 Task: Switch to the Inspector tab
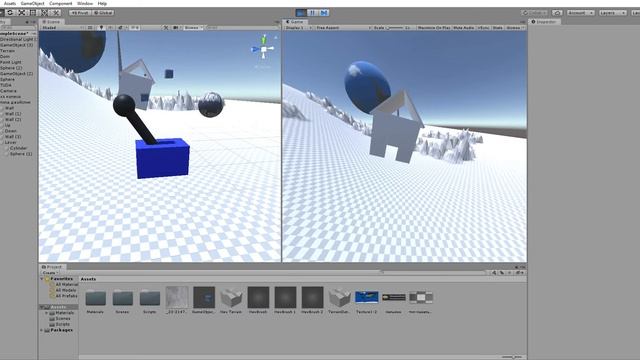pos(544,22)
